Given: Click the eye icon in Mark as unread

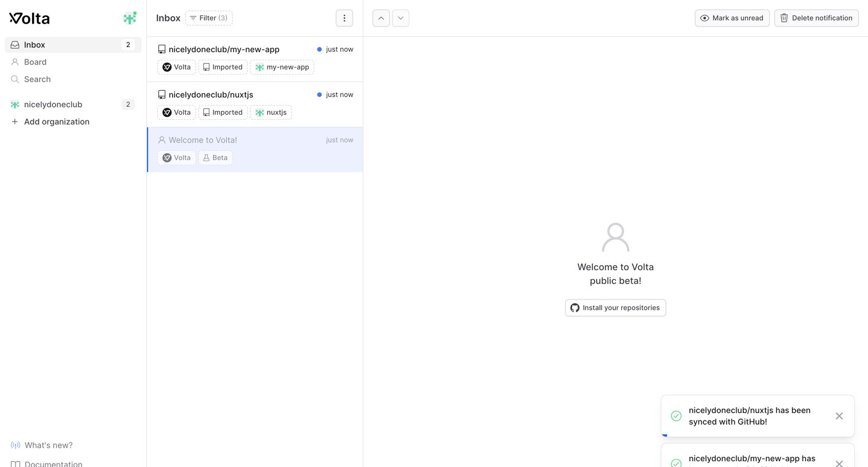Looking at the screenshot, I should (704, 18).
